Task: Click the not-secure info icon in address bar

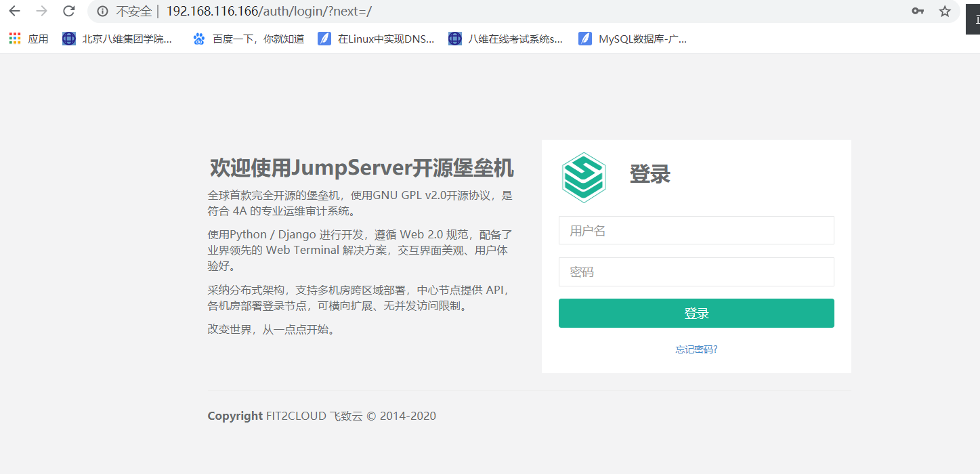Action: (102, 12)
